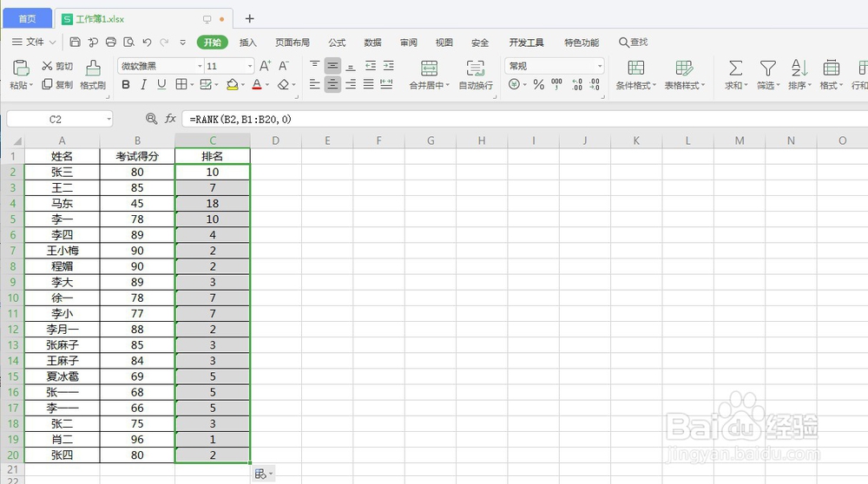Click the formula bar input
Screen dimensions: 868x484
524,119
